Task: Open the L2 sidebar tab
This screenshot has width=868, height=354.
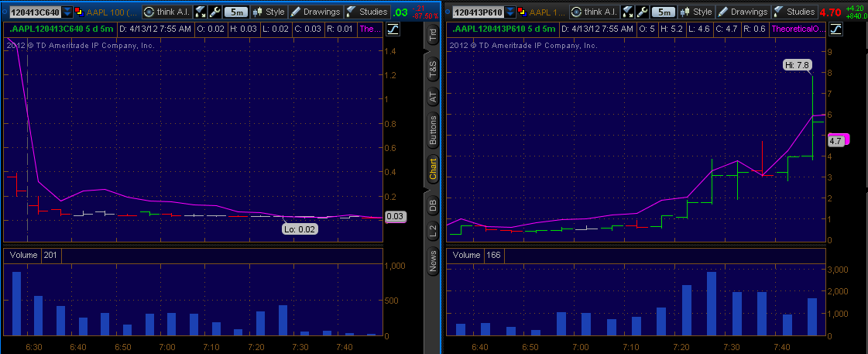Action: [432, 232]
